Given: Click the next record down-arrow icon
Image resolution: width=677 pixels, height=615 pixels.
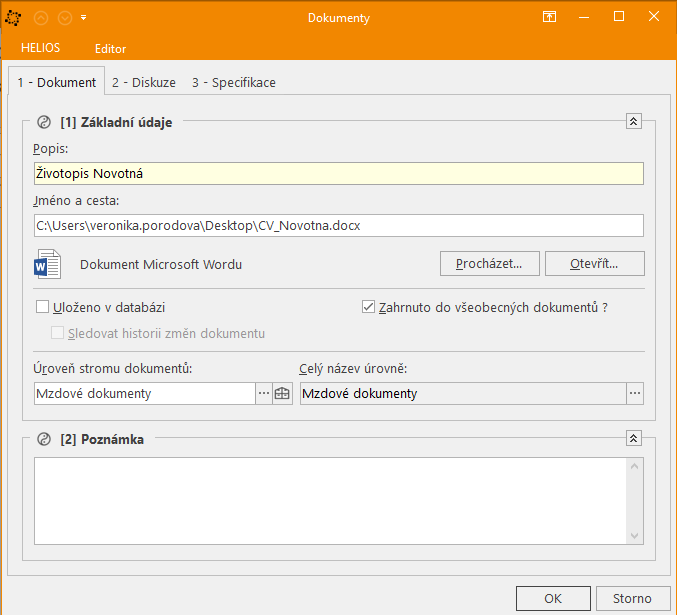Looking at the screenshot, I should pyautogui.click(x=64, y=18).
